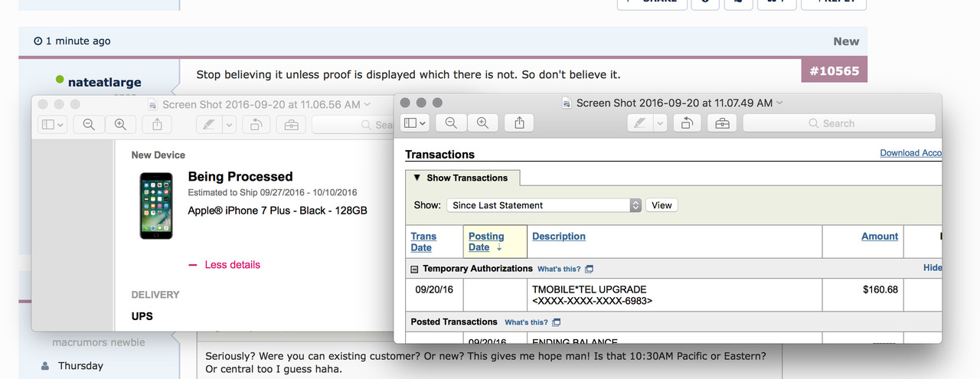Share the 11.06.56 AM screenshot
The width and height of the screenshot is (980, 379).
(157, 125)
